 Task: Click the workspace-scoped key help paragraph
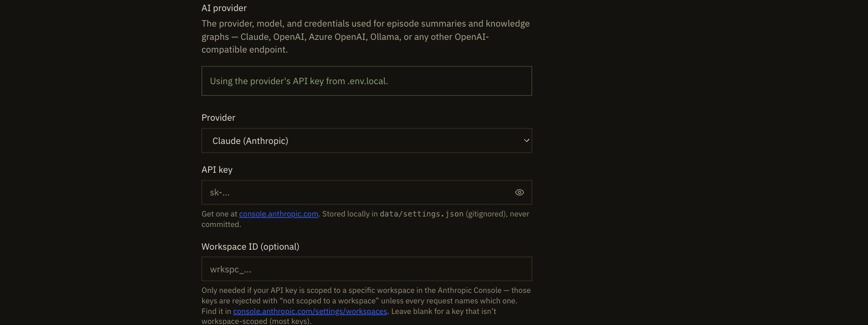[366, 305]
